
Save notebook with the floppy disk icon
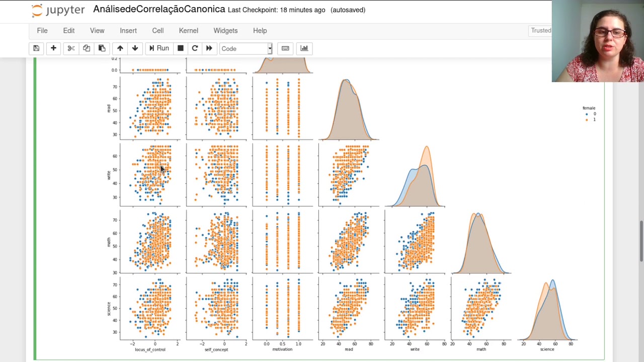pos(36,48)
